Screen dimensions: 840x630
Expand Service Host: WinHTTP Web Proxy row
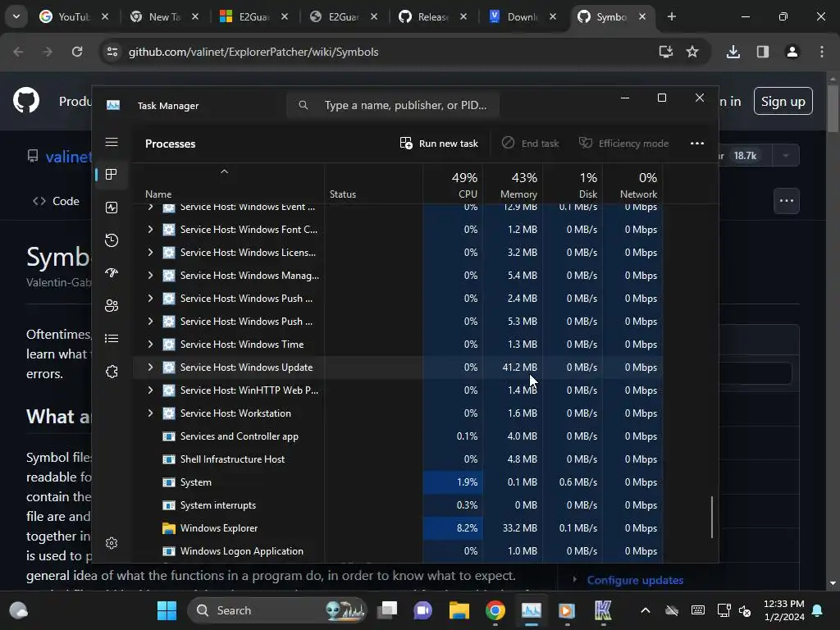(151, 390)
